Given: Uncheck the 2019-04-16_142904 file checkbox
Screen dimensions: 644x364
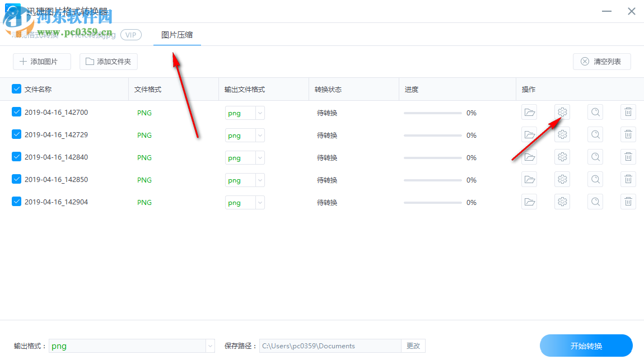Looking at the screenshot, I should pyautogui.click(x=16, y=202).
